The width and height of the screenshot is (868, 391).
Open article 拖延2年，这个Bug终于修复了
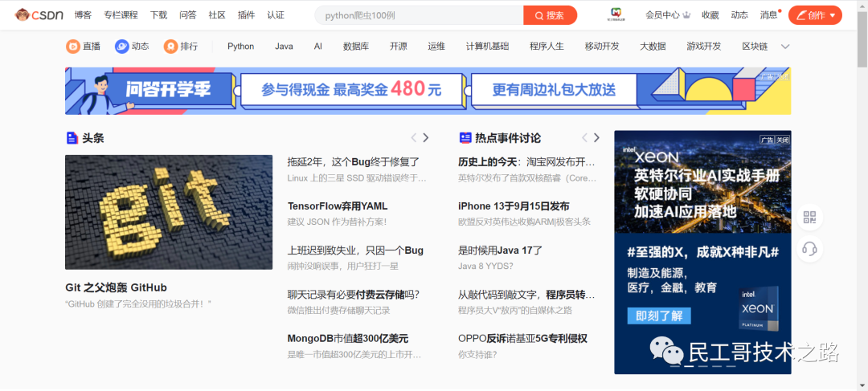click(x=353, y=163)
